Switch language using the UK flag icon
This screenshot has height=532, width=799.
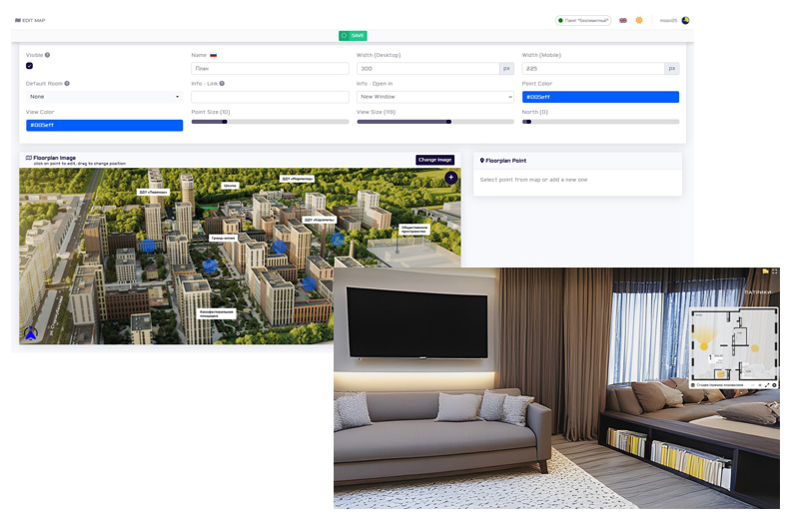(x=623, y=20)
